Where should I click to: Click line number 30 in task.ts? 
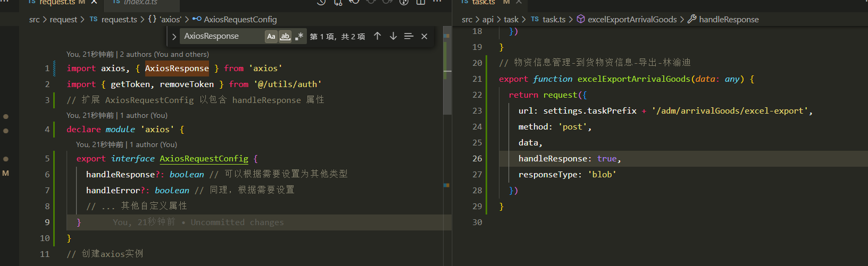pyautogui.click(x=477, y=222)
